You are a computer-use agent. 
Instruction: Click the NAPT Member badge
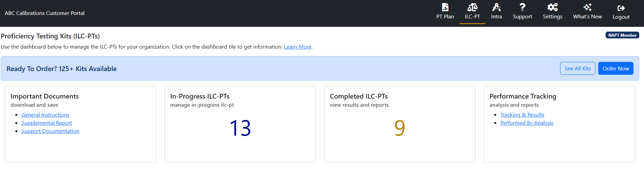[622, 35]
